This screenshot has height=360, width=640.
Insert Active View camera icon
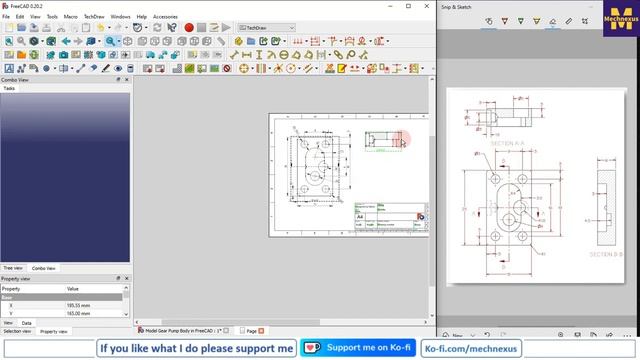[63, 55]
